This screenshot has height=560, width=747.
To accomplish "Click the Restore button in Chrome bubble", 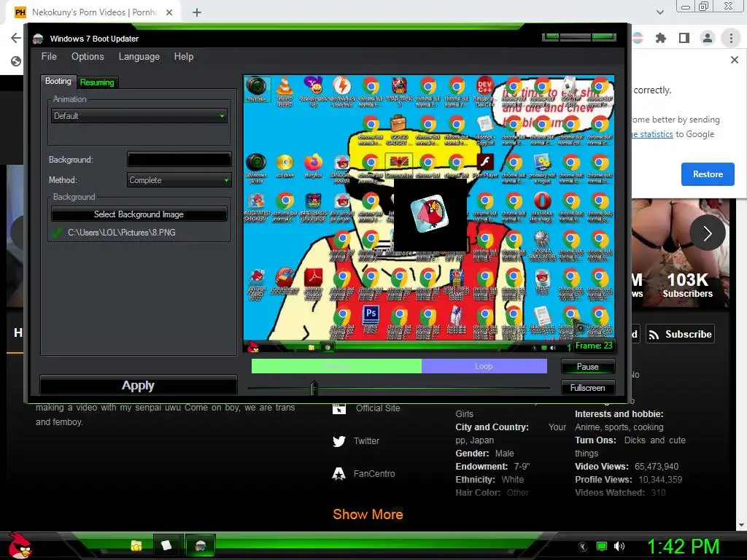I will pyautogui.click(x=708, y=174).
